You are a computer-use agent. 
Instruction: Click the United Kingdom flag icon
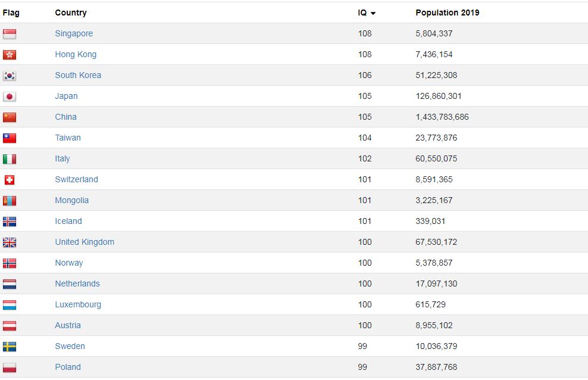tap(10, 242)
